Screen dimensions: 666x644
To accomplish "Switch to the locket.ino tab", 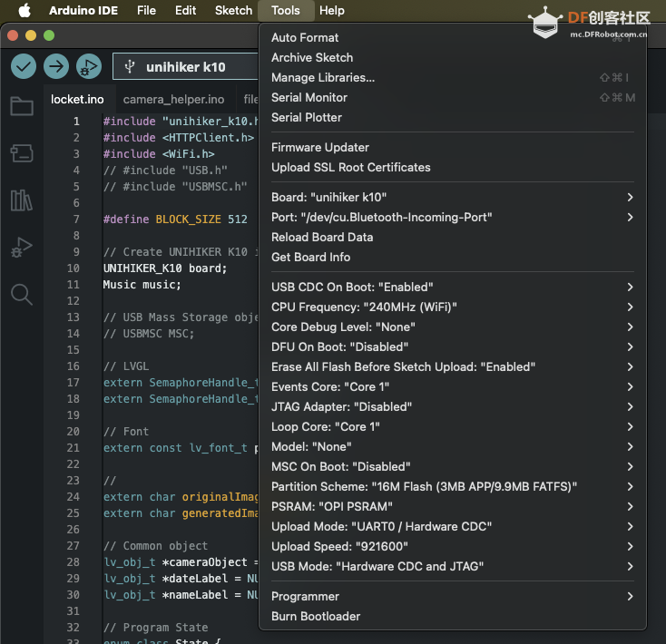I will coord(77,100).
